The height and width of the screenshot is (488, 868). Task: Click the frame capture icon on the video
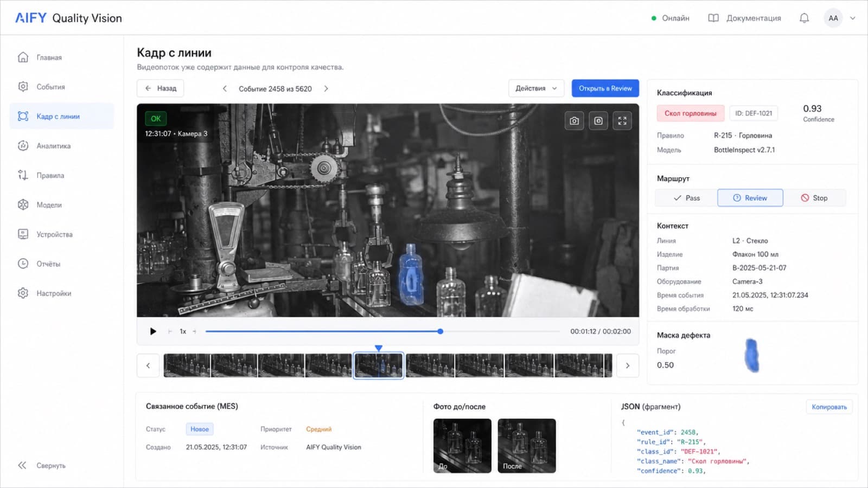tap(598, 121)
